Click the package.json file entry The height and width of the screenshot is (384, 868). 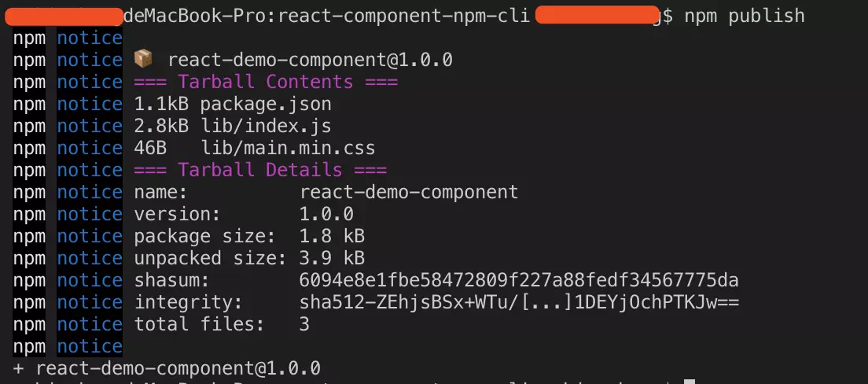pyautogui.click(x=266, y=104)
